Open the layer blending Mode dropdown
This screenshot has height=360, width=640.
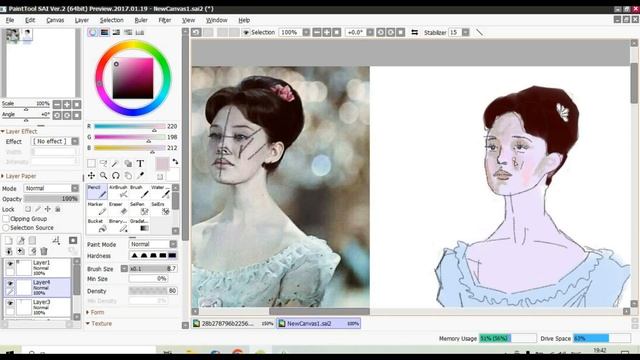tap(51, 188)
